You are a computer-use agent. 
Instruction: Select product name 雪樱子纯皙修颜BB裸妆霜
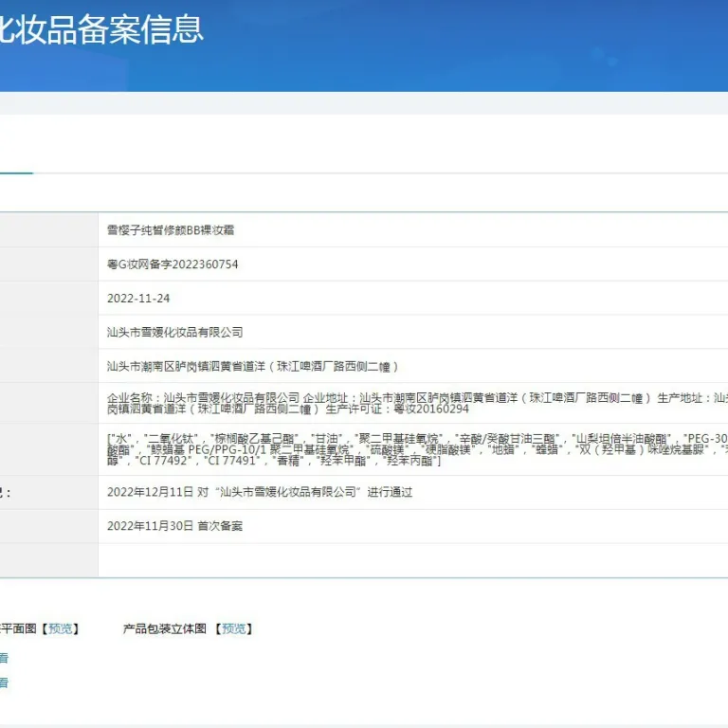pyautogui.click(x=171, y=230)
